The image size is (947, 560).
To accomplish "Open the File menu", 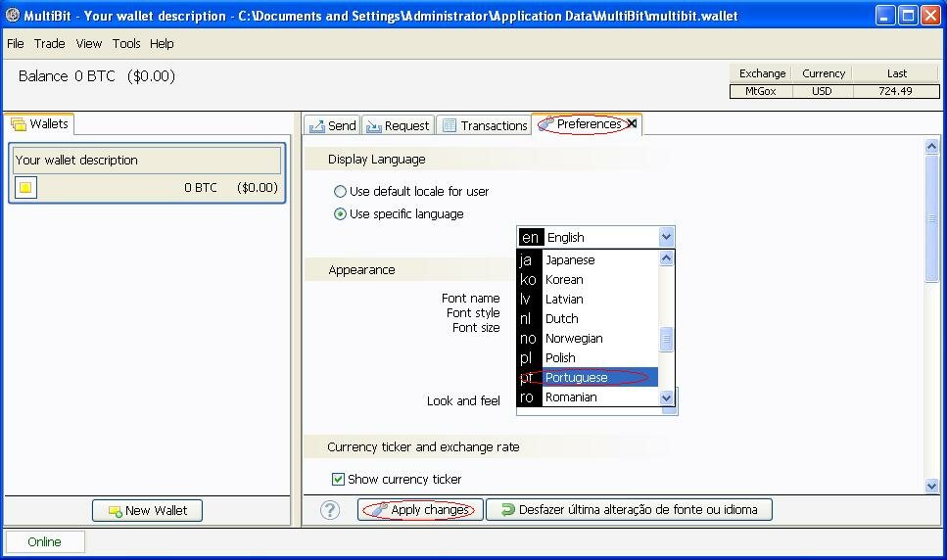I will tap(15, 43).
